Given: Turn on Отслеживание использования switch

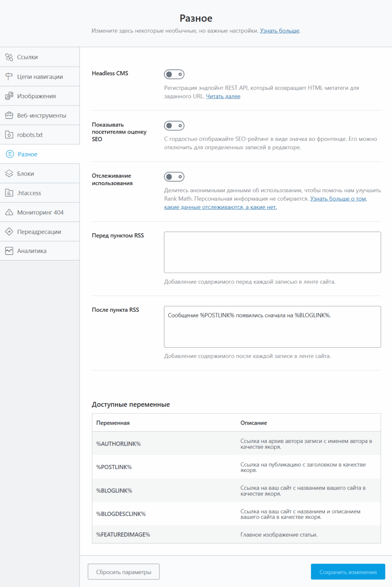Looking at the screenshot, I should [174, 177].
